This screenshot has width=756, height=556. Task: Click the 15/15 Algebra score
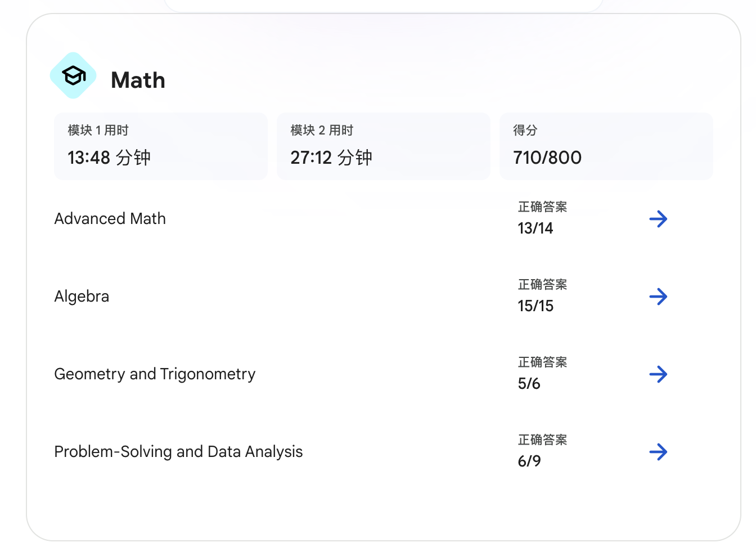(535, 306)
